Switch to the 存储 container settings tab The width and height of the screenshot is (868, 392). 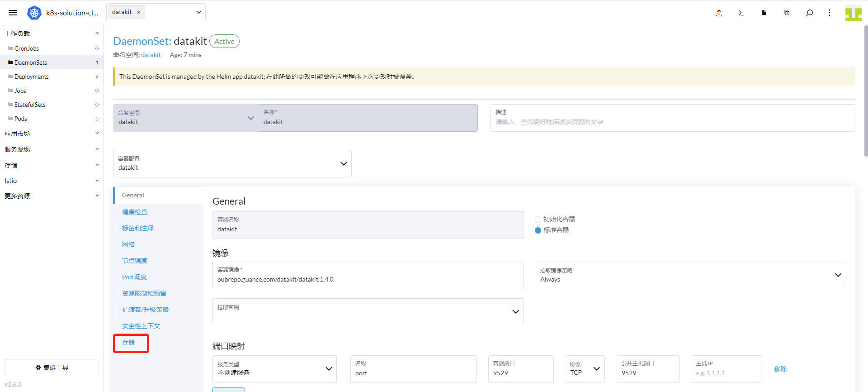[128, 342]
